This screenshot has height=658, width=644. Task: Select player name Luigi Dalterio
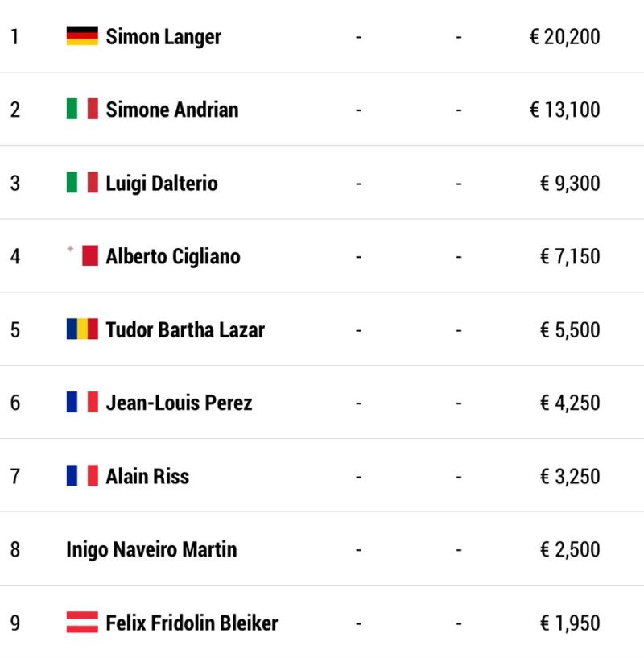162,184
